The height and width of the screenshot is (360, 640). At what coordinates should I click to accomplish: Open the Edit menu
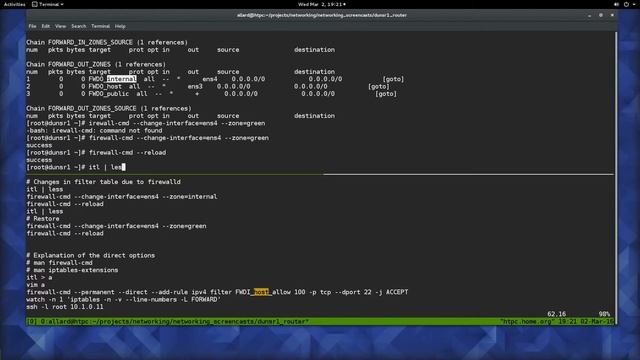46,26
